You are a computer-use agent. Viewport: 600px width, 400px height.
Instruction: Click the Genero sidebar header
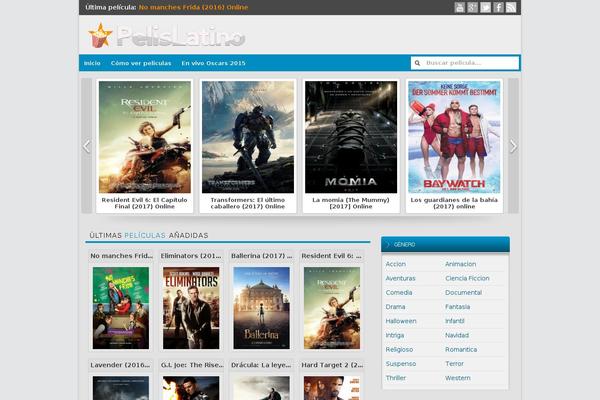pyautogui.click(x=445, y=245)
